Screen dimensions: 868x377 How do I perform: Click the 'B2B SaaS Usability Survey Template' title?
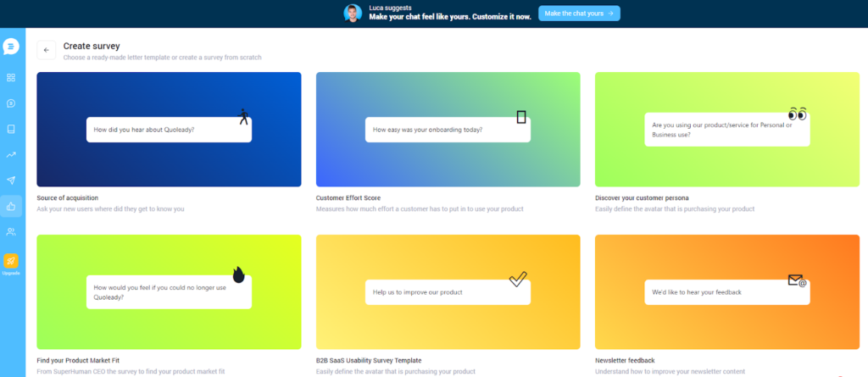[369, 360]
